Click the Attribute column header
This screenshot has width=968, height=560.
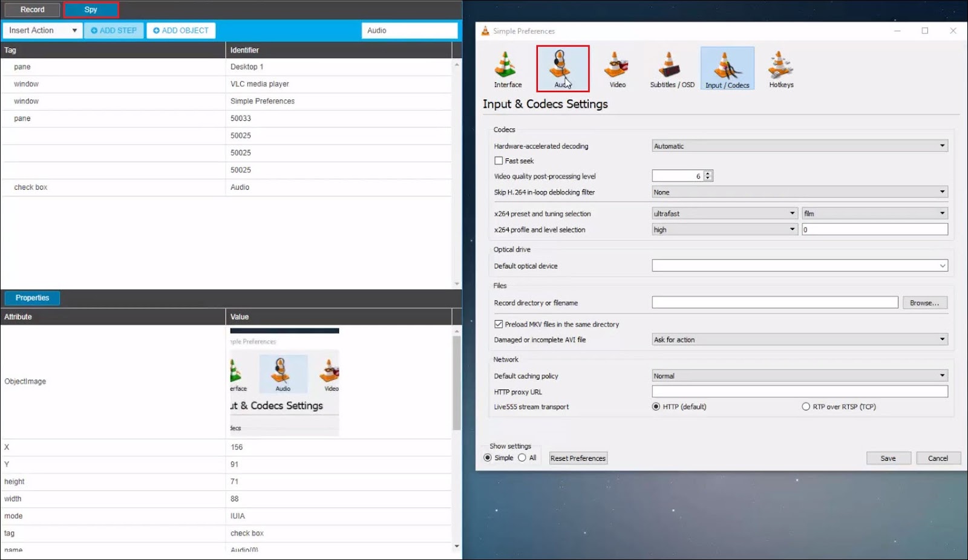click(x=113, y=317)
